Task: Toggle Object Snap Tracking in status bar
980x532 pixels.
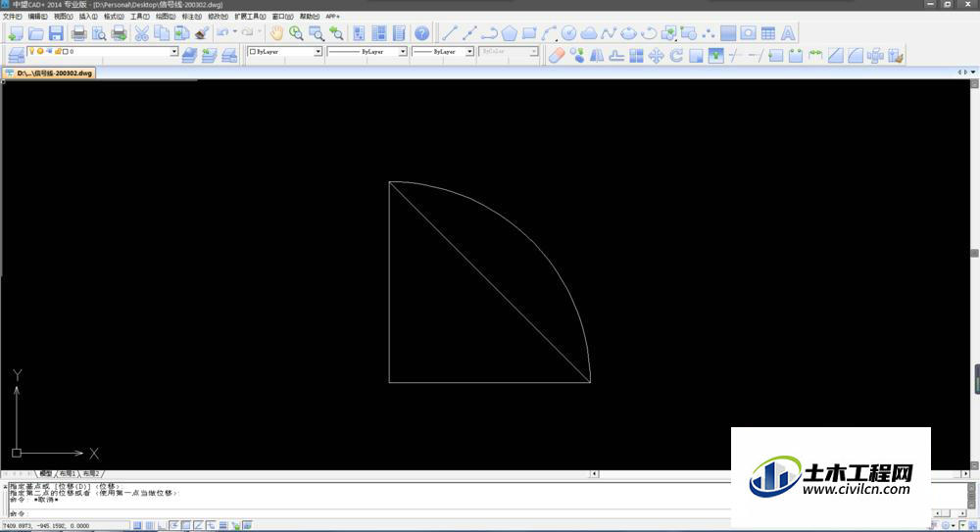Action: (199, 526)
